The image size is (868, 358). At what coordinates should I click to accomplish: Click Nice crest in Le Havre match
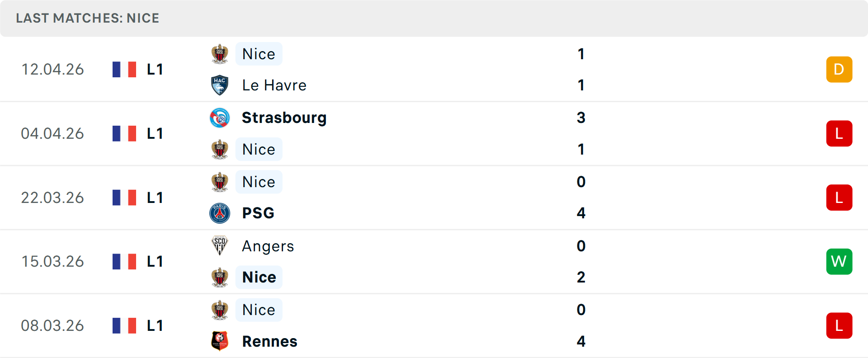[220, 54]
